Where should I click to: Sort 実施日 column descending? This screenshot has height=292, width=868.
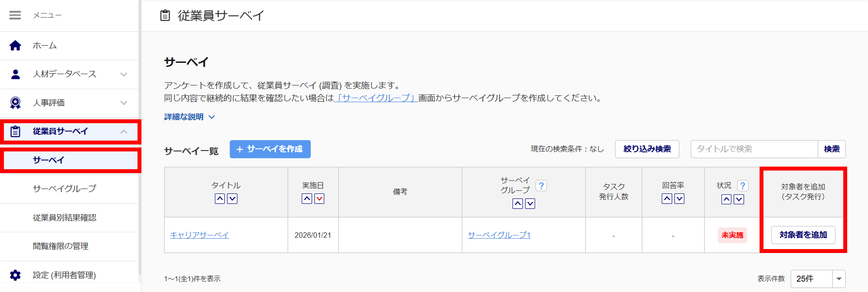coord(319,199)
